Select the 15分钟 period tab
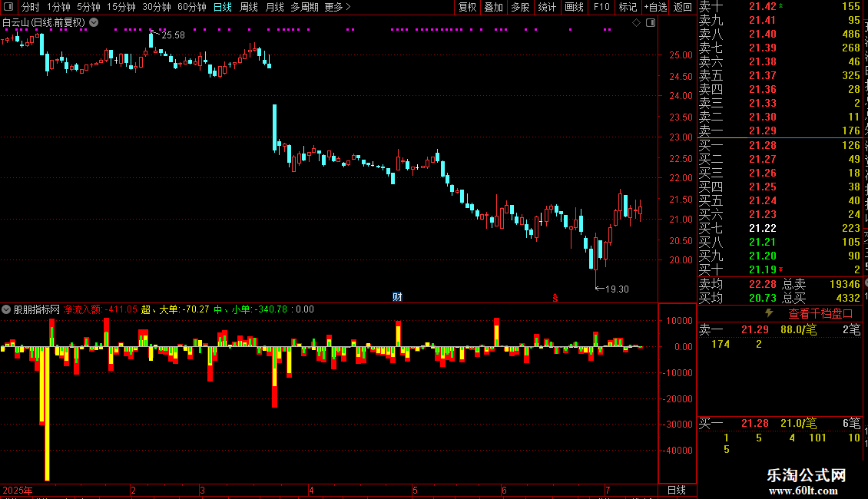The width and height of the screenshot is (868, 499). click(121, 7)
